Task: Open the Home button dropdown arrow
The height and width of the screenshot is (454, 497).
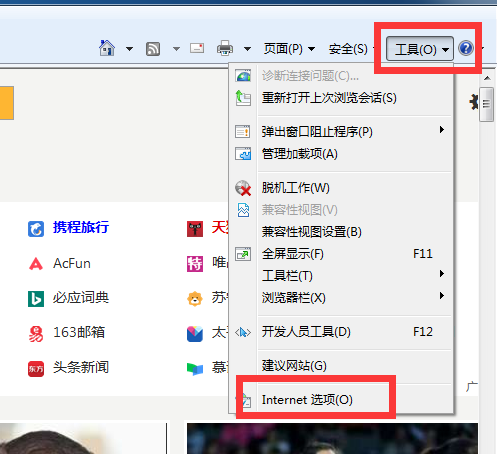Action: (x=129, y=49)
